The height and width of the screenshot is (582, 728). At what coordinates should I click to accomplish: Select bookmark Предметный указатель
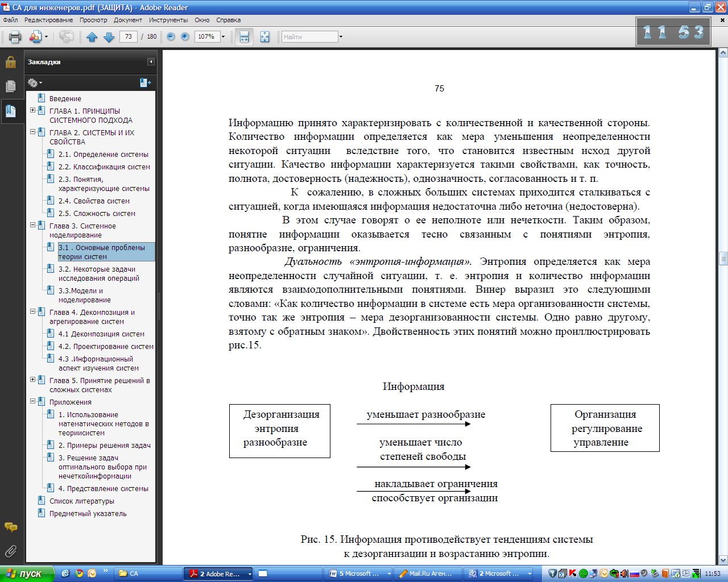88,514
